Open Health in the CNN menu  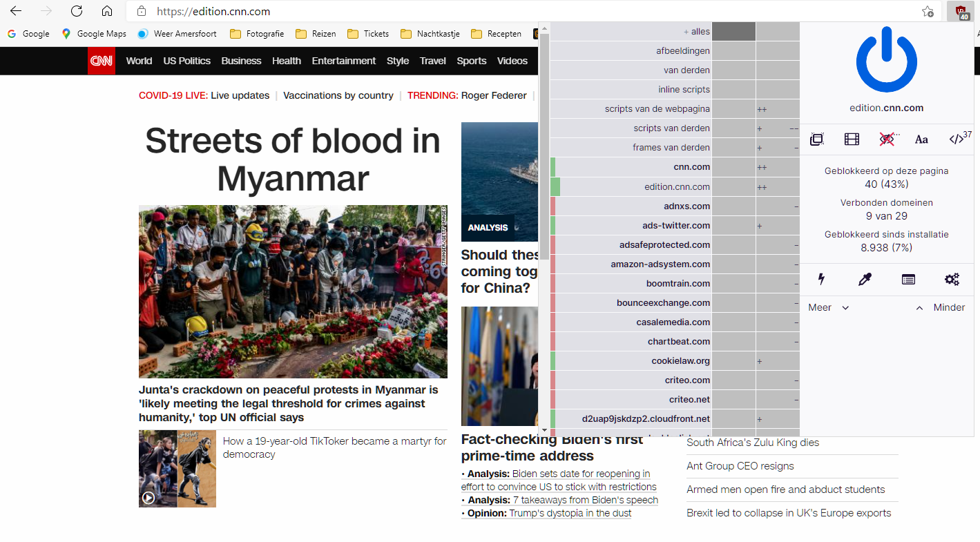(287, 61)
